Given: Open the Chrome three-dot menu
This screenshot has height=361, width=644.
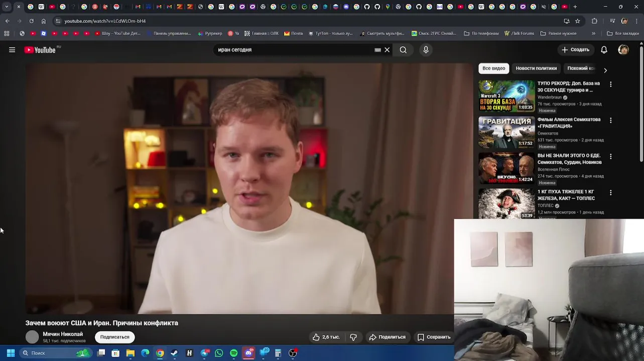Looking at the screenshot, I should [x=637, y=21].
